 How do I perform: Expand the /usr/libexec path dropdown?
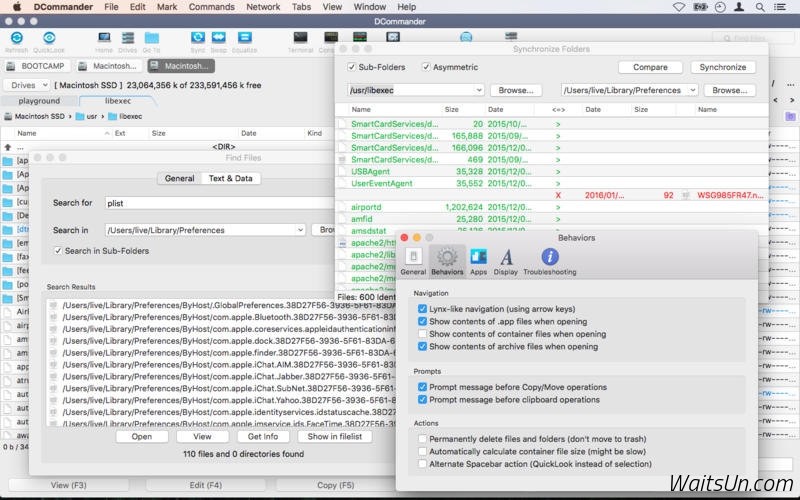click(x=479, y=90)
